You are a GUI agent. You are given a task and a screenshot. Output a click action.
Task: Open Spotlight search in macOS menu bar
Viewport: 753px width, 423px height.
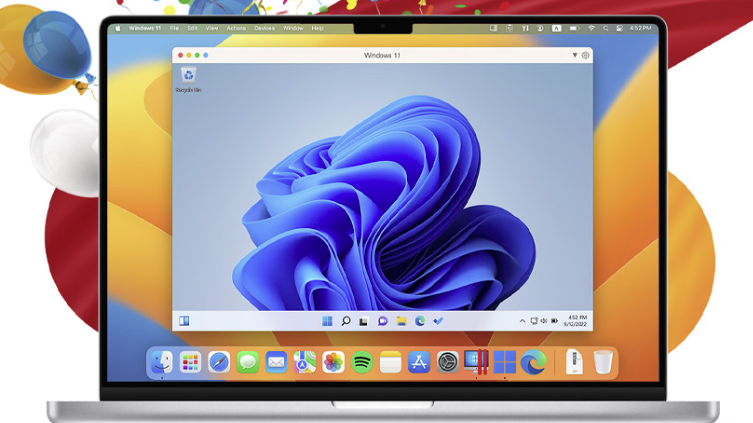tap(606, 28)
